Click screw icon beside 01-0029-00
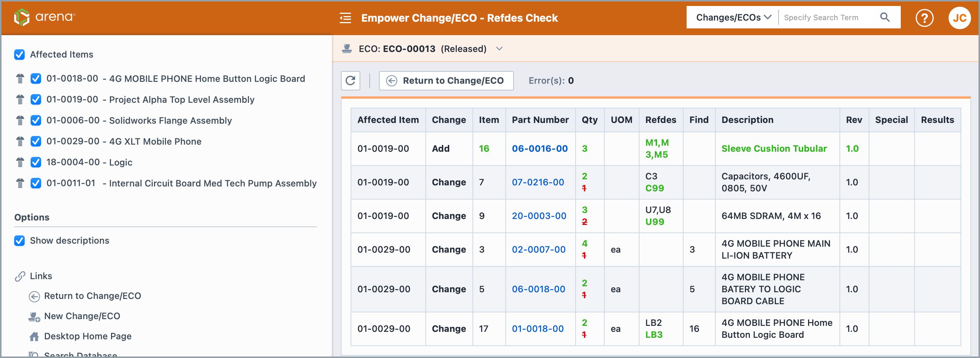980x358 pixels. click(20, 142)
